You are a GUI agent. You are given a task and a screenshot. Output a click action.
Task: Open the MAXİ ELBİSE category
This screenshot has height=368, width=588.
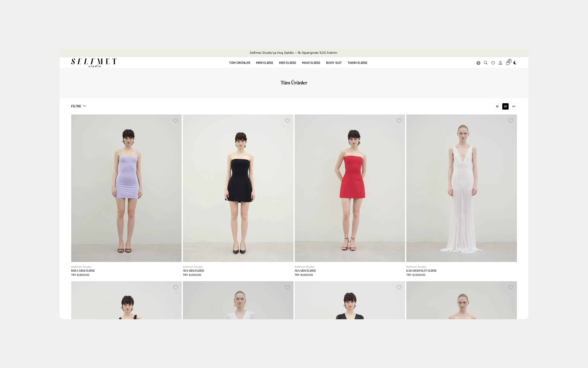[x=311, y=63]
